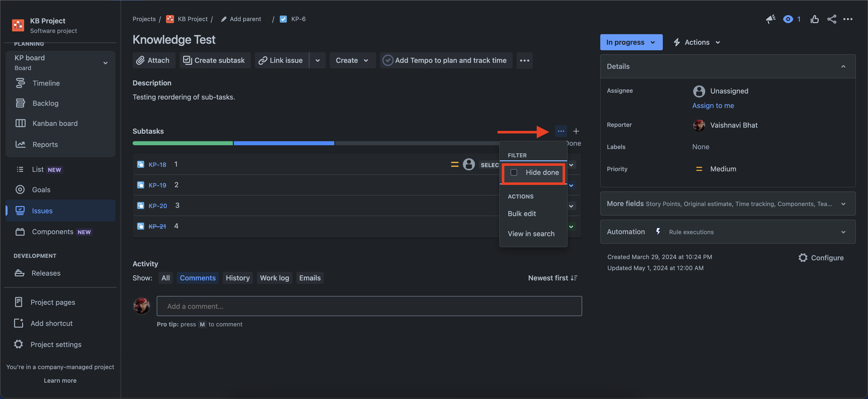
Task: Click the green segment of subtasks progress bar
Action: 182,143
